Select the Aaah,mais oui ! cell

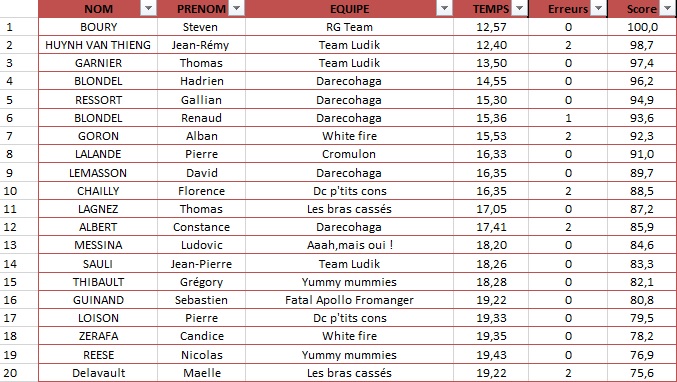349,245
